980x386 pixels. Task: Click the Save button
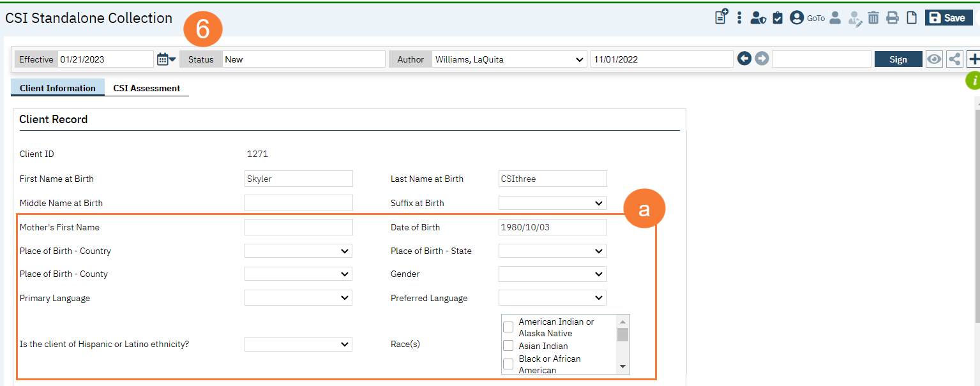pos(947,18)
